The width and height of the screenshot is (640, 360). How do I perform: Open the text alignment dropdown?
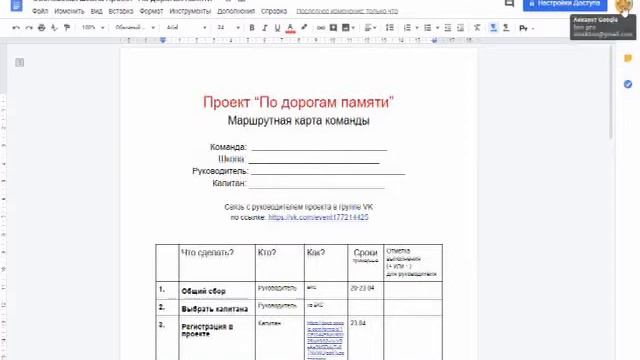370,28
